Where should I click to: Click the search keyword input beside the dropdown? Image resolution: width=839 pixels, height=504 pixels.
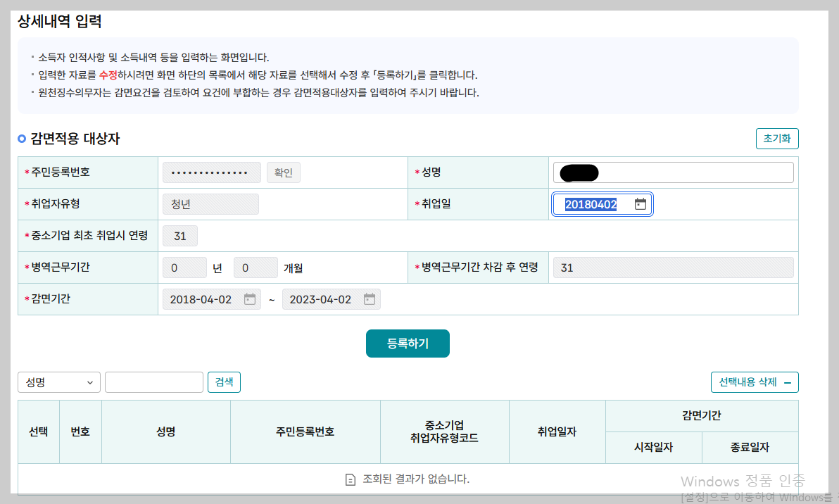coord(153,382)
